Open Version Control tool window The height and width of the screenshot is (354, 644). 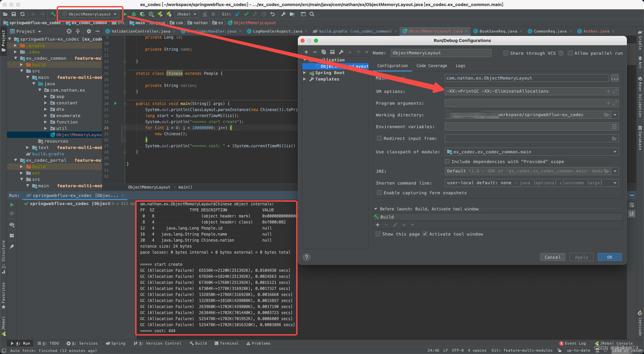pos(158,343)
